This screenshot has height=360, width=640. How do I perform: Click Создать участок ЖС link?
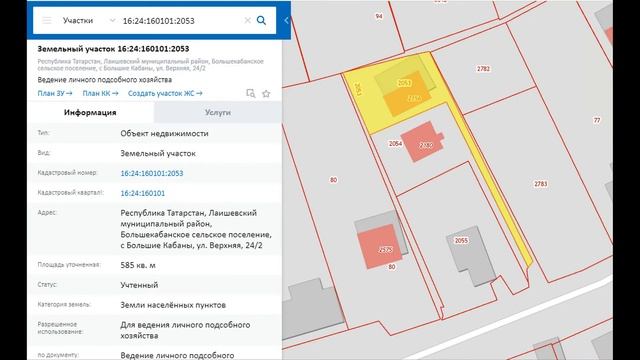coord(165,93)
